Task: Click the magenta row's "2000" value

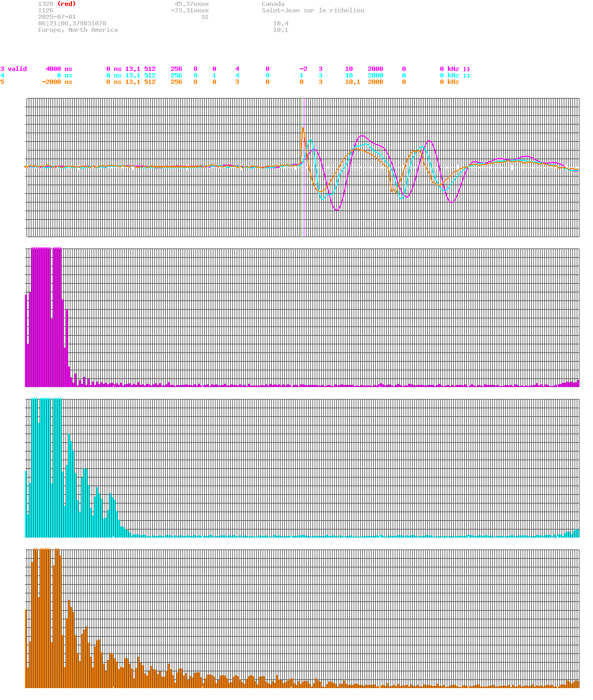Action: [x=375, y=69]
